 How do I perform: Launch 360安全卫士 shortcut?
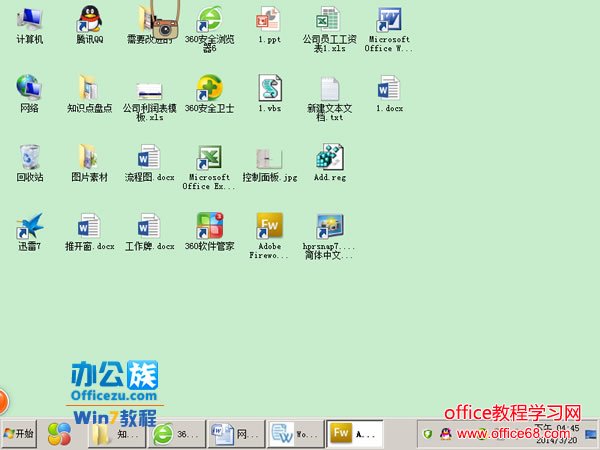point(209,94)
